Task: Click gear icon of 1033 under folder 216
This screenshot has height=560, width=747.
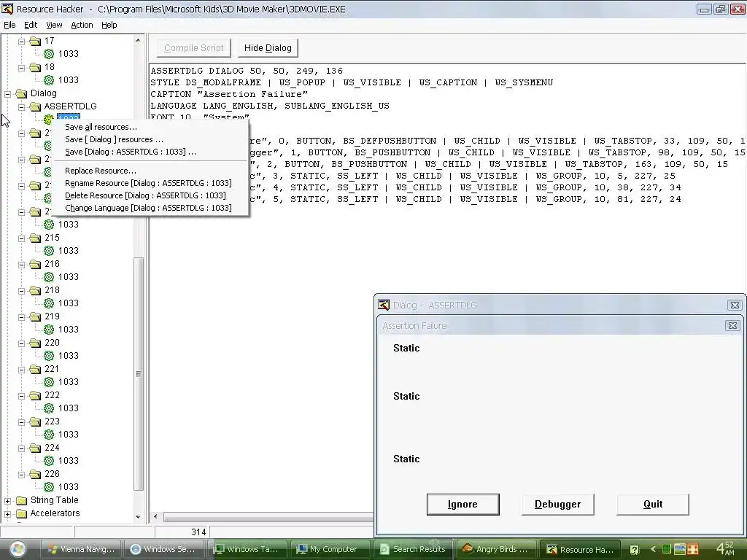Action: coord(49,276)
